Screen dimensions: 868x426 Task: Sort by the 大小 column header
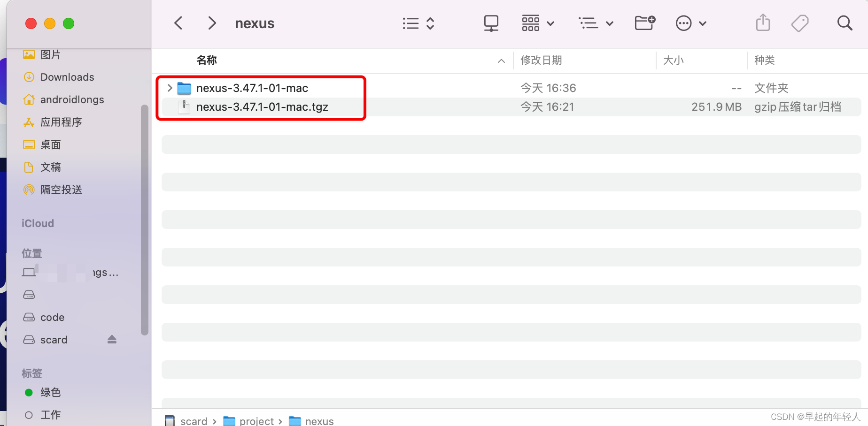pos(674,60)
